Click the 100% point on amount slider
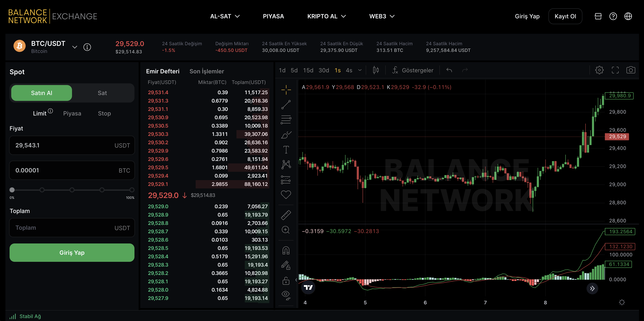The image size is (644, 321). pos(132,190)
